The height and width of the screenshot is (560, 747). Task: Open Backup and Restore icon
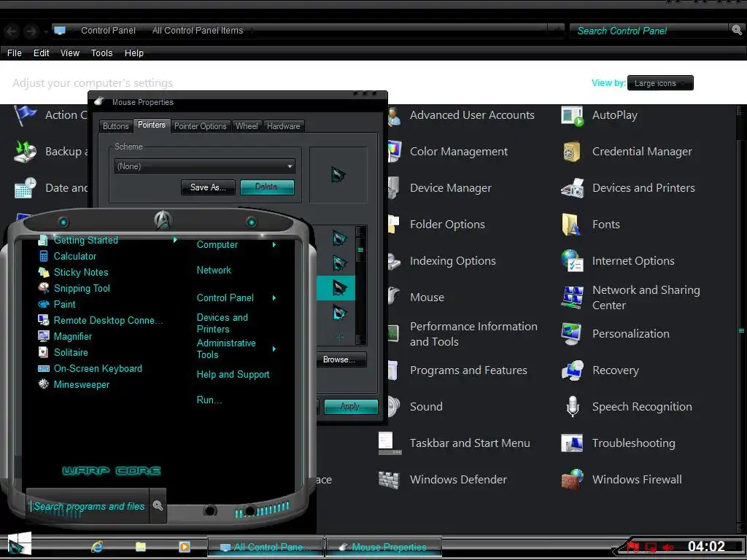pos(26,152)
